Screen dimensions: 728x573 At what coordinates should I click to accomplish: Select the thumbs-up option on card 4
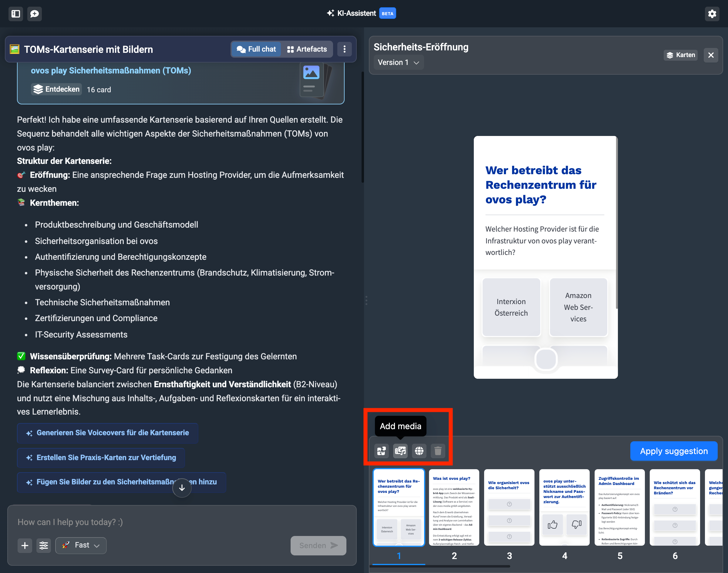pyautogui.click(x=552, y=524)
